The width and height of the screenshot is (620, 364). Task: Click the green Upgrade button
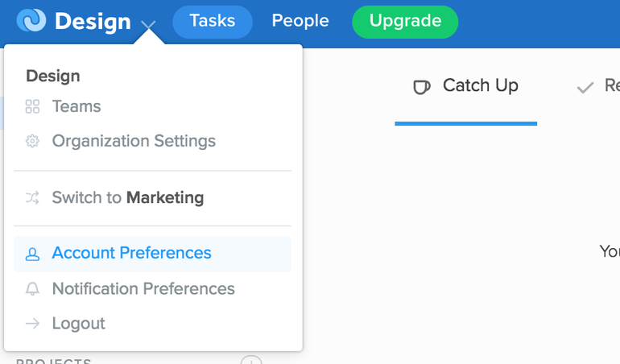[405, 22]
